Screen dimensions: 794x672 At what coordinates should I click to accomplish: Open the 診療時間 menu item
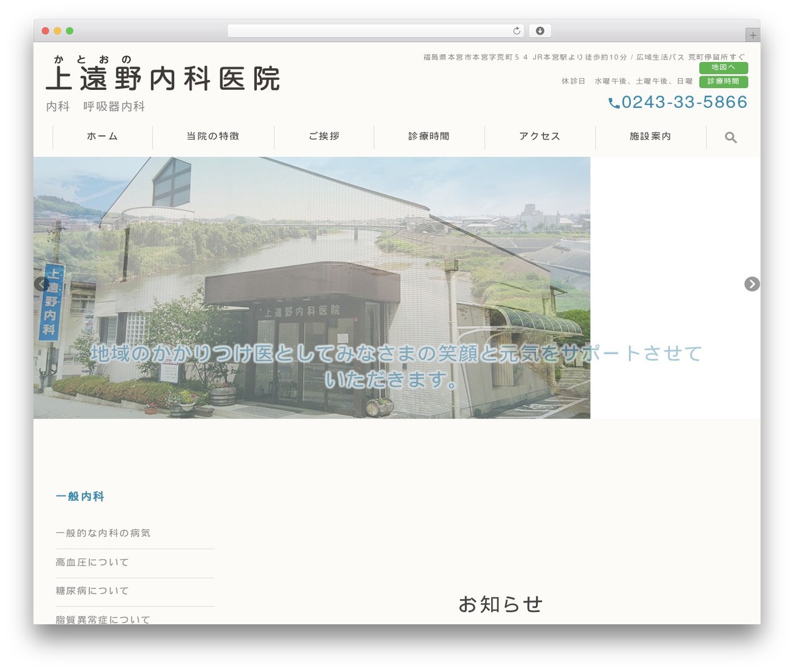coord(429,136)
